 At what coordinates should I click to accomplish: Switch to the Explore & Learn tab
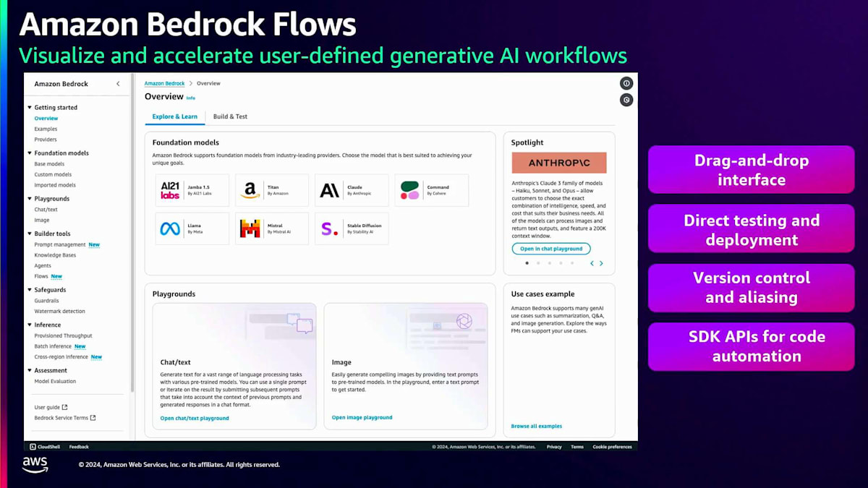point(175,116)
